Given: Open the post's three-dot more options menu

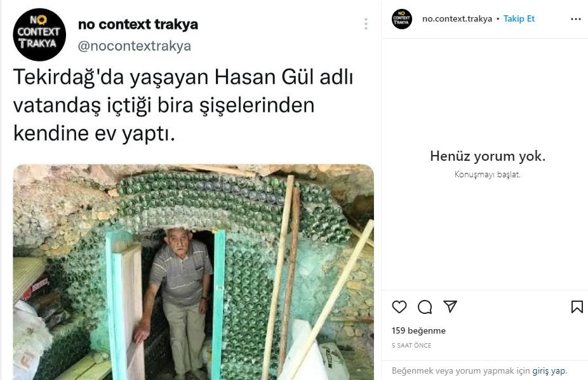Looking at the screenshot, I should click(x=576, y=19).
